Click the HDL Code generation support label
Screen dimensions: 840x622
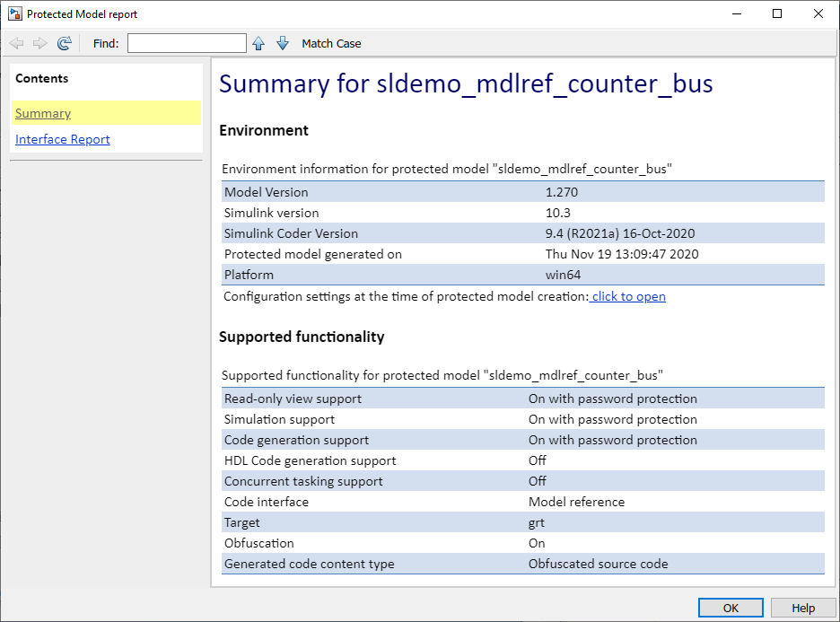pyautogui.click(x=311, y=460)
